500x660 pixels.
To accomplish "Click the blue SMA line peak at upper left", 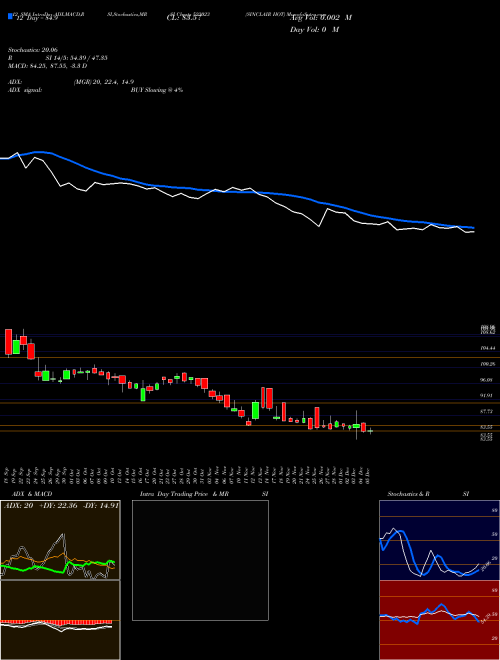I will point(39,152).
